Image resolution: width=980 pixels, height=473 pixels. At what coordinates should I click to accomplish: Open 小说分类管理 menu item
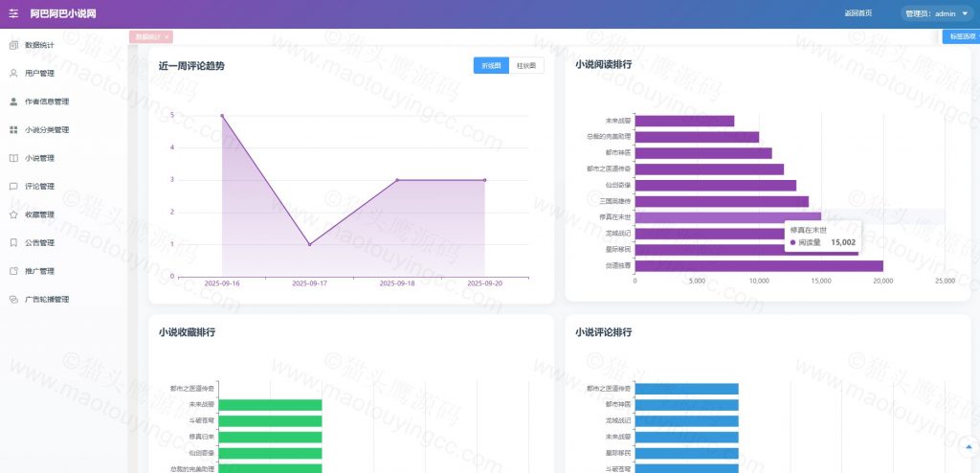[64, 129]
